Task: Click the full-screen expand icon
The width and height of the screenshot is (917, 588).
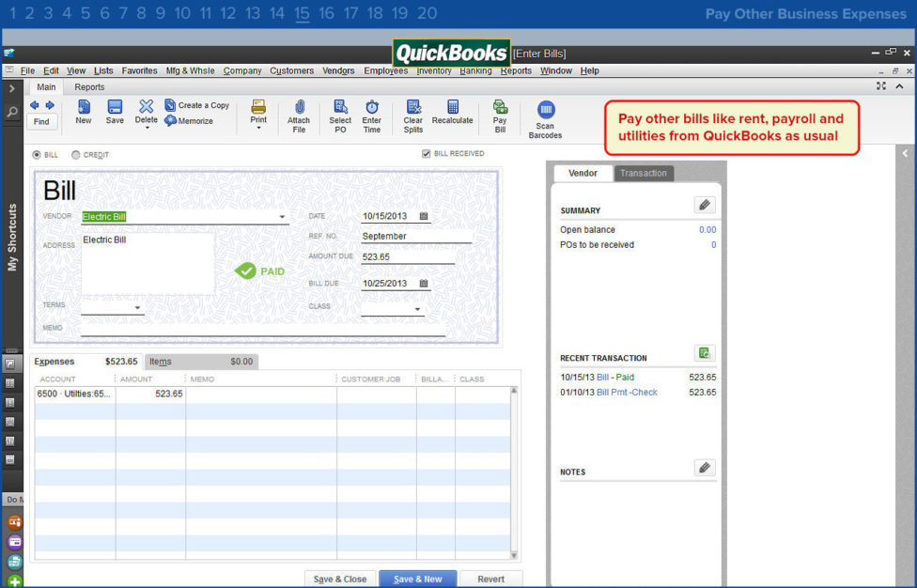Action: [x=881, y=86]
